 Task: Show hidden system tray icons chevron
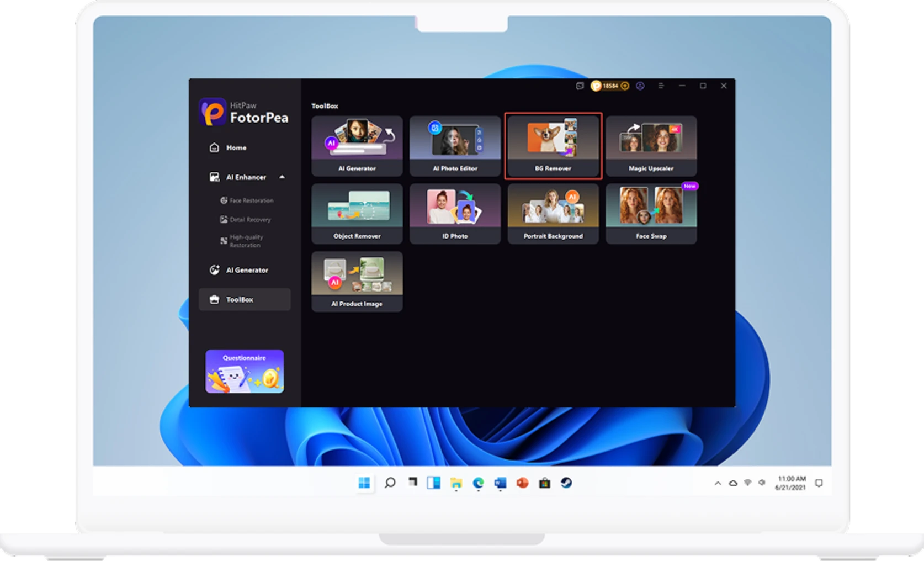718,483
